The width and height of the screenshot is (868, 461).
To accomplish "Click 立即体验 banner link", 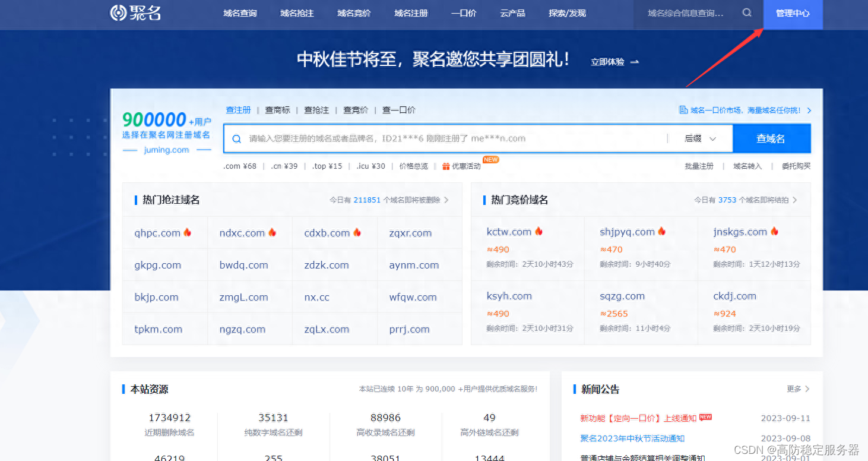I will point(607,62).
